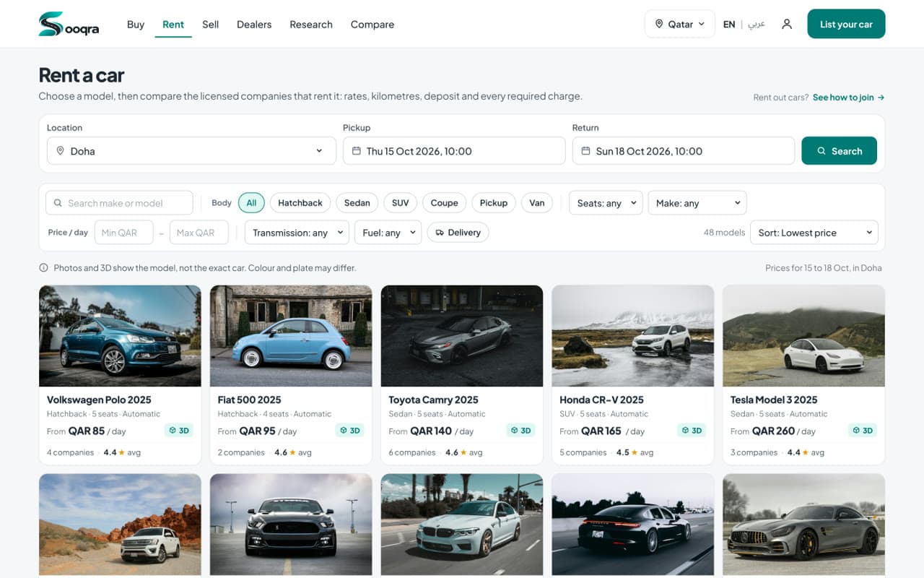924x578 pixels.
Task: Open 3D view for Toyota Camry 2025
Action: [520, 431]
